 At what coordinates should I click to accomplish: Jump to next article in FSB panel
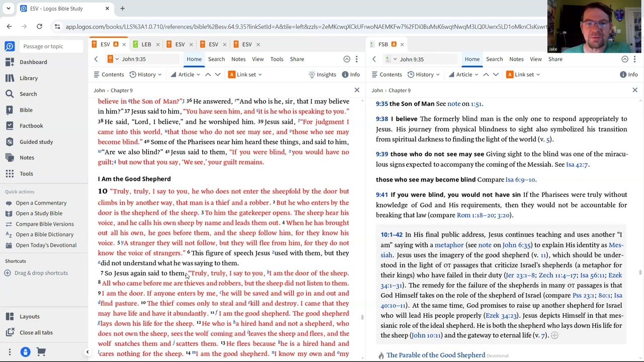496,74
